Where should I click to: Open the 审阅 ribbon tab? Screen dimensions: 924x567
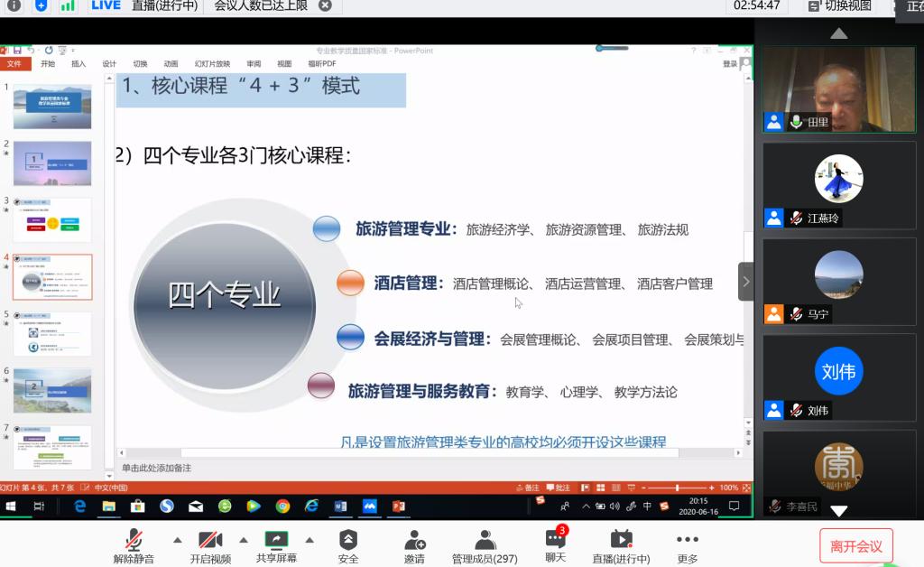point(254,64)
